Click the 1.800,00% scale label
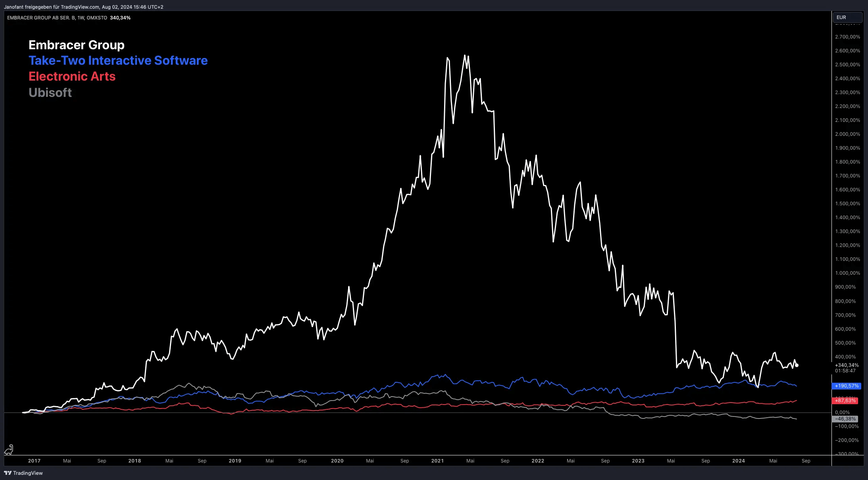 tap(847, 162)
